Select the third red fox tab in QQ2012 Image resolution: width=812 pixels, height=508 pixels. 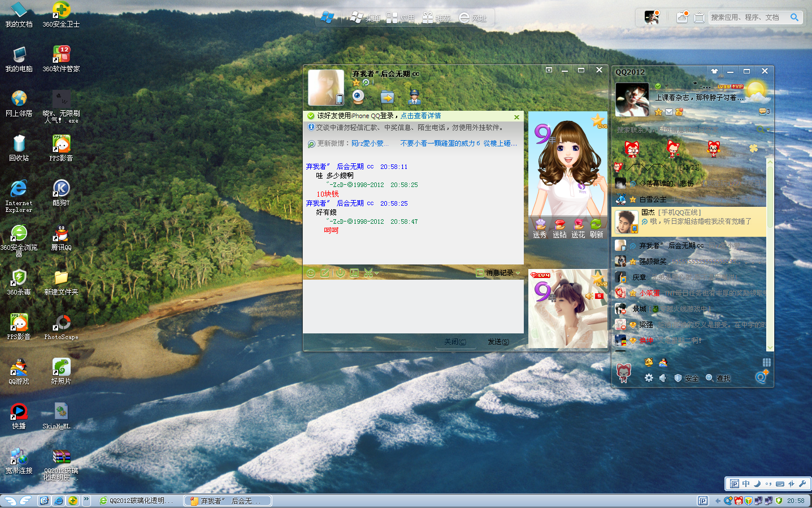(x=714, y=149)
